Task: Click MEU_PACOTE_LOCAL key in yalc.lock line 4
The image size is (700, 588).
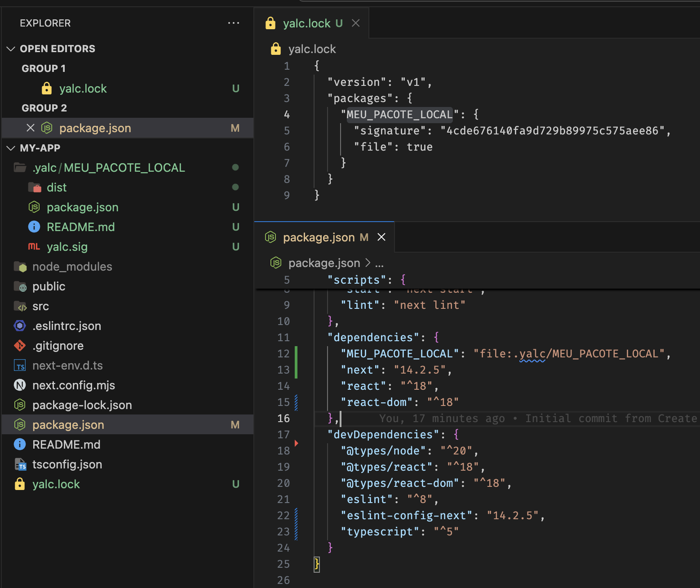Action: [399, 115]
